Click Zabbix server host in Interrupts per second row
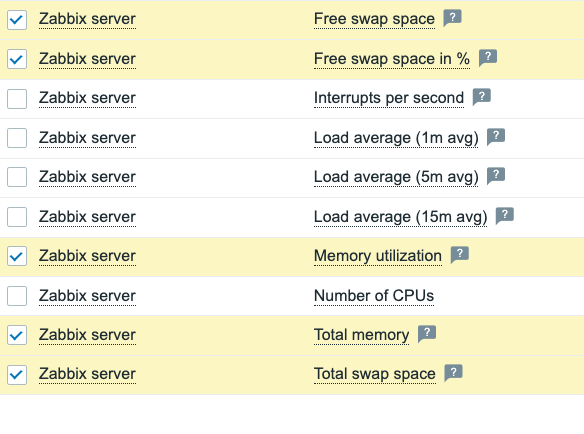The width and height of the screenshot is (584, 434). click(x=87, y=98)
